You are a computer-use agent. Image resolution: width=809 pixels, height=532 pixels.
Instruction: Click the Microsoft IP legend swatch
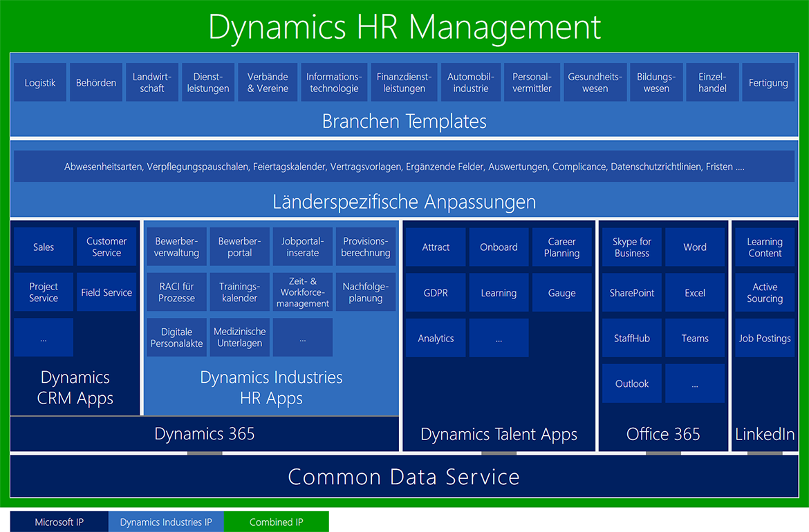pos(59,522)
